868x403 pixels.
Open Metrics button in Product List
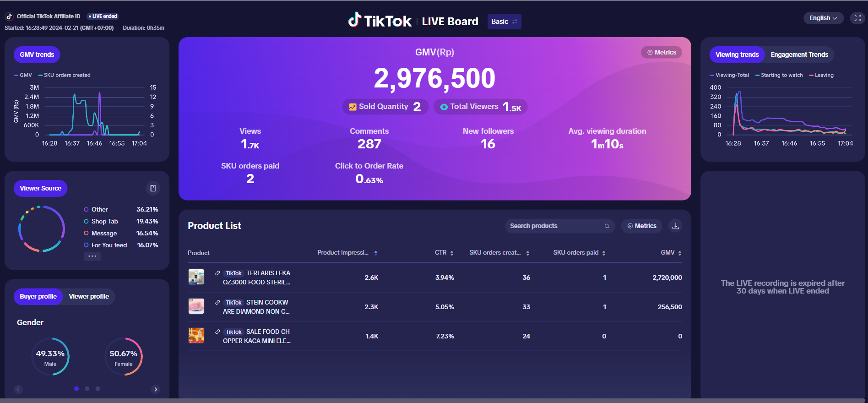click(641, 226)
